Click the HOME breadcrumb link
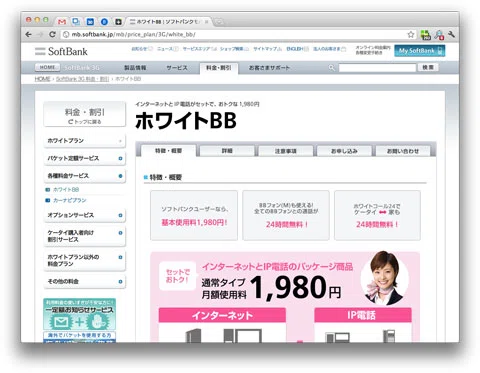Screen dimensions: 480x373 click(x=42, y=79)
